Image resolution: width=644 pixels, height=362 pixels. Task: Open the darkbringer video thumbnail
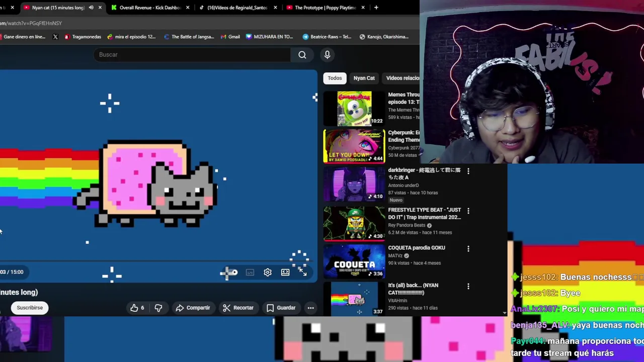pyautogui.click(x=354, y=184)
